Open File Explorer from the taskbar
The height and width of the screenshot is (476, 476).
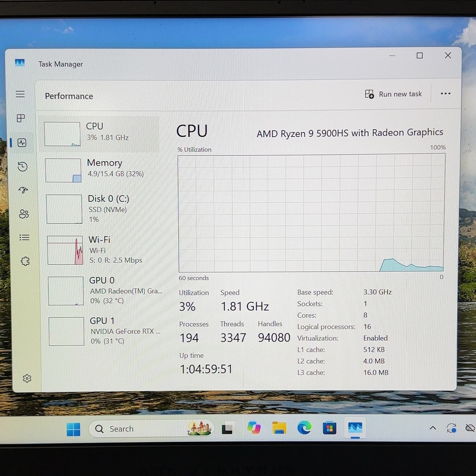point(279,428)
